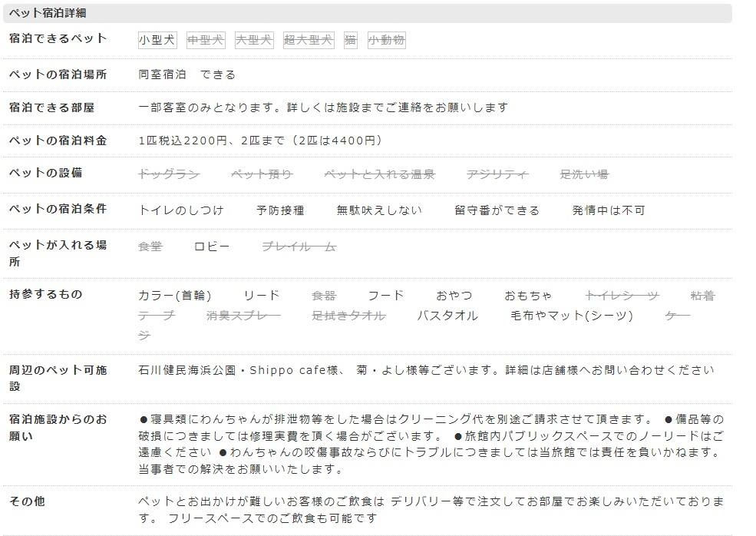Click the 小型犬 pet type tag
Image resolution: width=756 pixels, height=536 pixels.
click(157, 40)
